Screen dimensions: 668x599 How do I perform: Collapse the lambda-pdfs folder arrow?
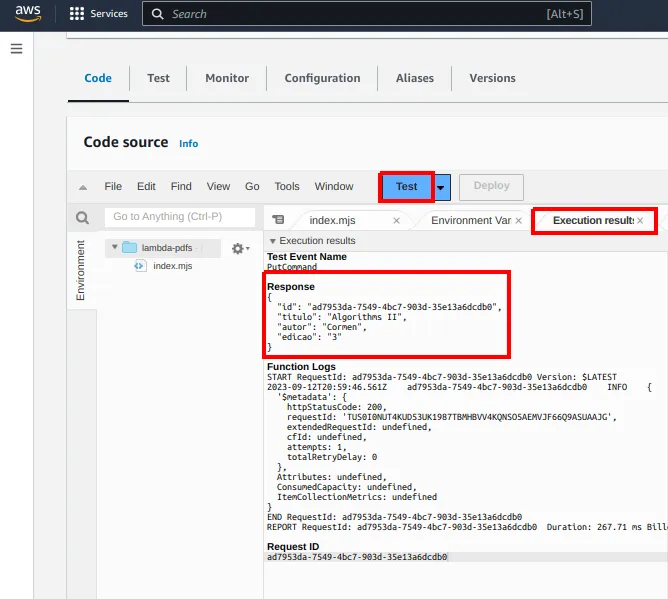(114, 247)
